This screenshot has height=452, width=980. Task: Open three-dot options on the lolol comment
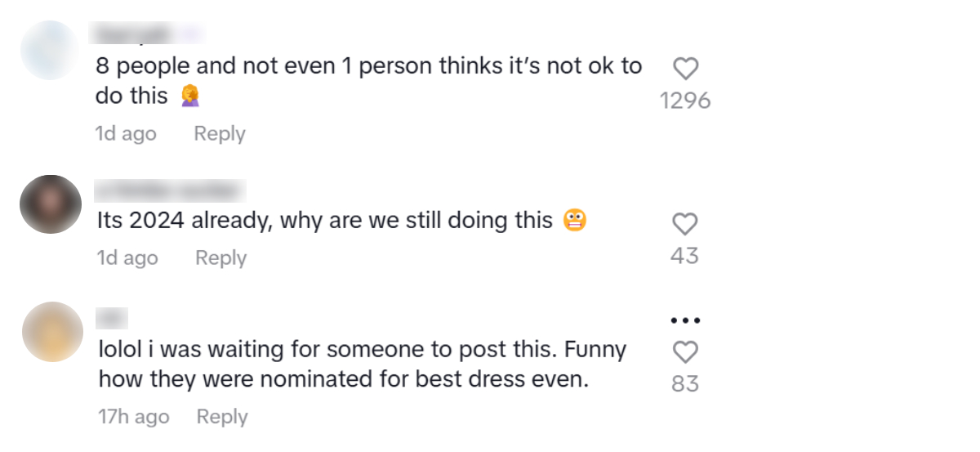click(x=685, y=320)
